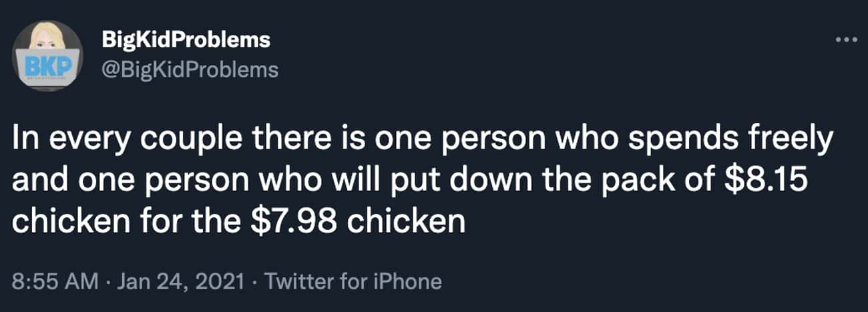868x312 pixels.
Task: Open BigKidProblems display name profile link
Action: tap(186, 40)
